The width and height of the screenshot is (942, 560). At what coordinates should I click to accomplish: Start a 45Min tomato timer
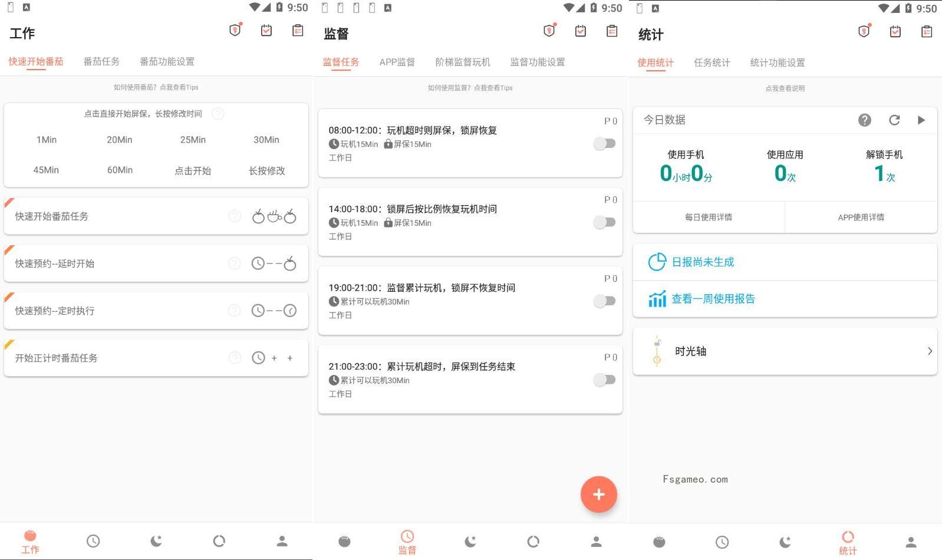pyautogui.click(x=46, y=170)
